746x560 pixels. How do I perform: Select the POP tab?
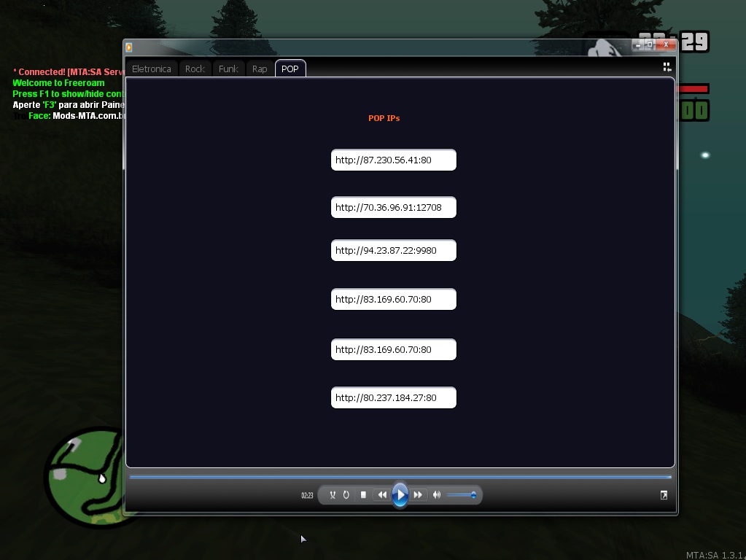(x=290, y=69)
